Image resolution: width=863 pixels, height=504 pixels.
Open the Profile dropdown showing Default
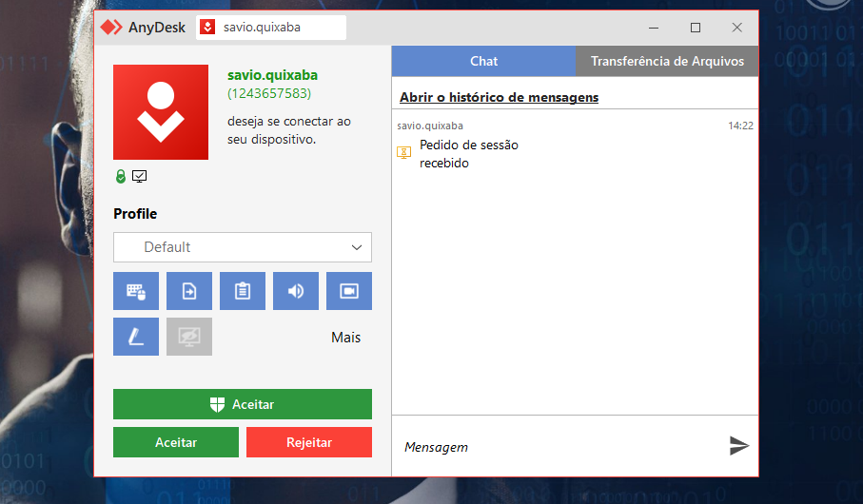(x=242, y=247)
